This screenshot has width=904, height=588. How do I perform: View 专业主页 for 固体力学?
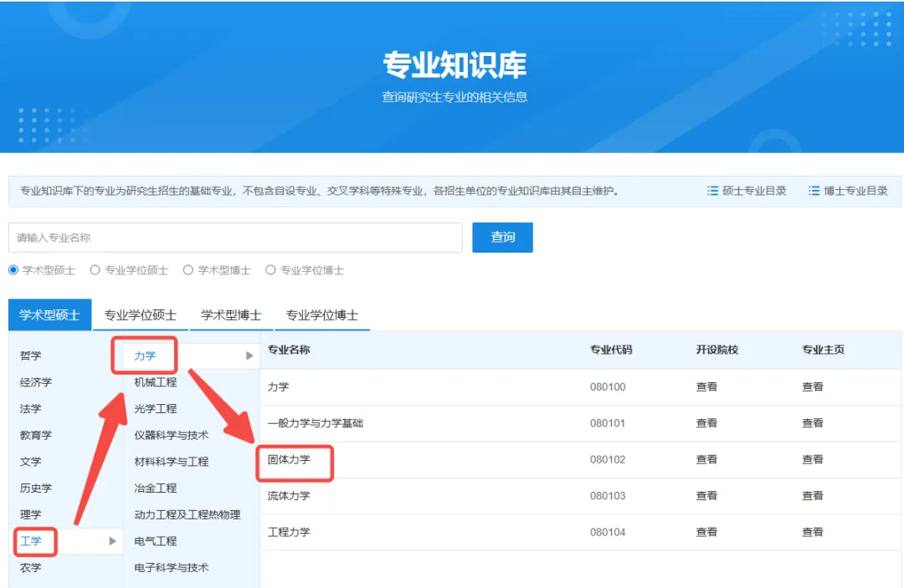coord(813,459)
